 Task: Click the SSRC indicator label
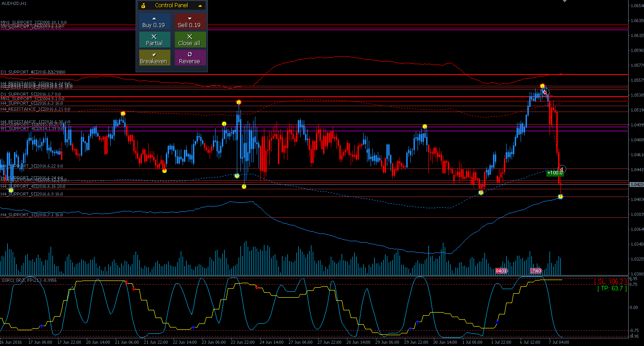pyautogui.click(x=28, y=280)
